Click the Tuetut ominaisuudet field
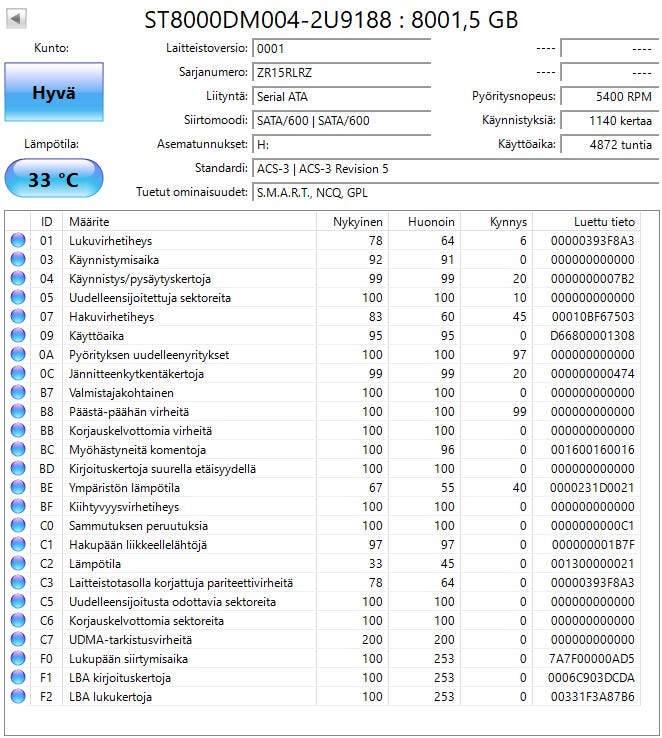This screenshot has height=738, width=662. (454, 192)
